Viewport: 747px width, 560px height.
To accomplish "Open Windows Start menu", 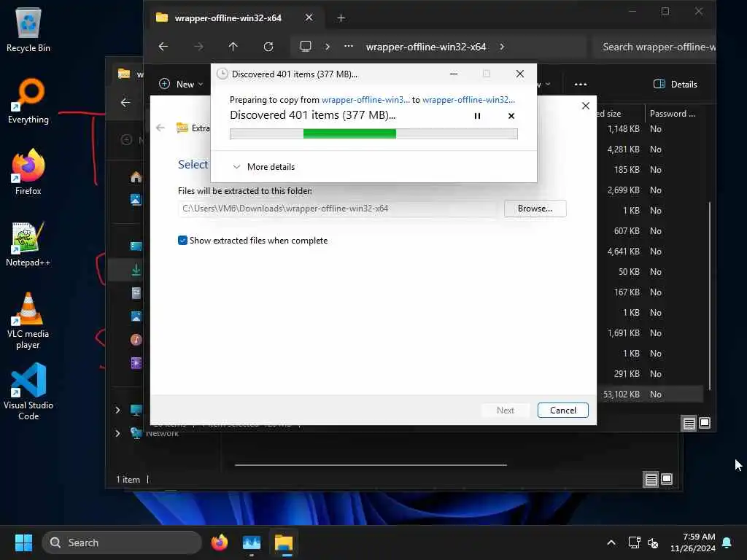I will (23, 542).
